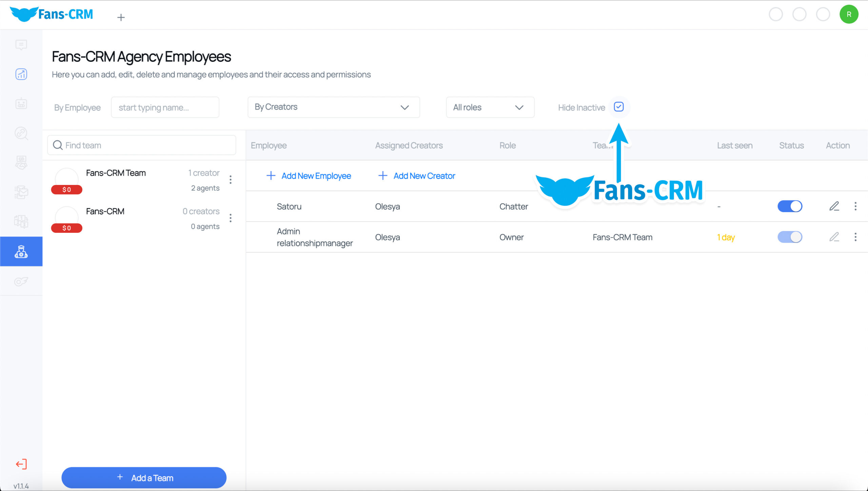868x491 pixels.
Task: Focus the employee name search field
Action: pyautogui.click(x=165, y=107)
